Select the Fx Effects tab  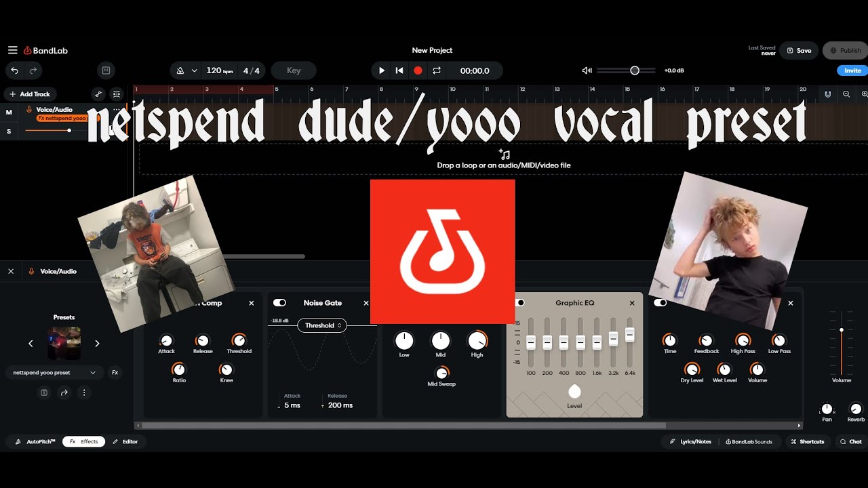point(84,441)
